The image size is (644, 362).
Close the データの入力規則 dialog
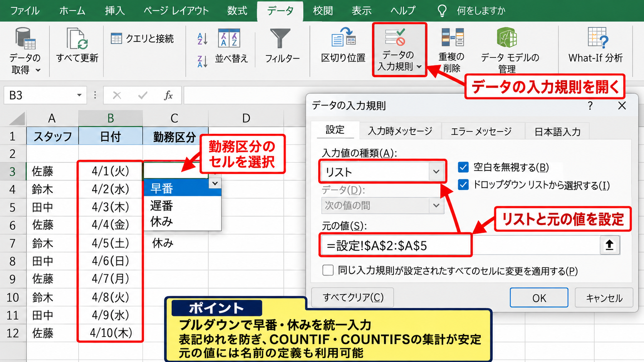pyautogui.click(x=622, y=105)
